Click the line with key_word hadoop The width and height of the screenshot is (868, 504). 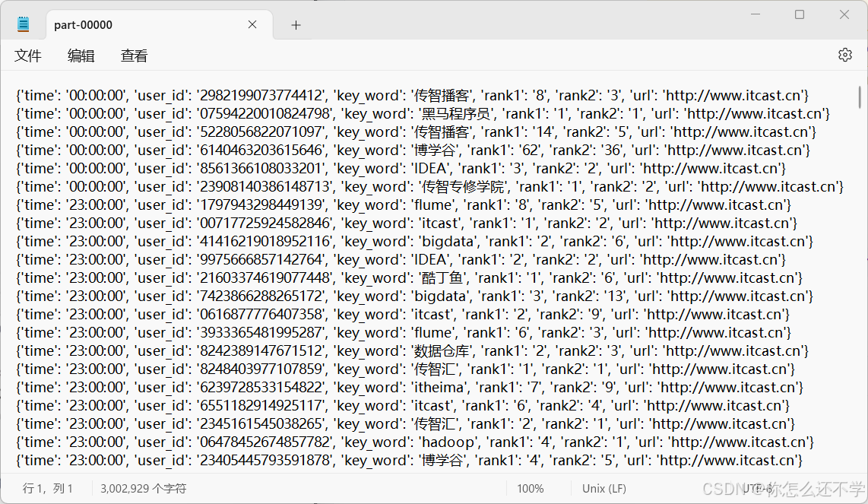pyautogui.click(x=415, y=442)
